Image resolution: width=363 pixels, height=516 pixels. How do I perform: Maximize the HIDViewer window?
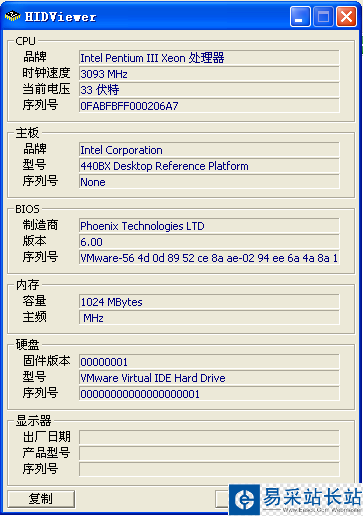(x=323, y=16)
